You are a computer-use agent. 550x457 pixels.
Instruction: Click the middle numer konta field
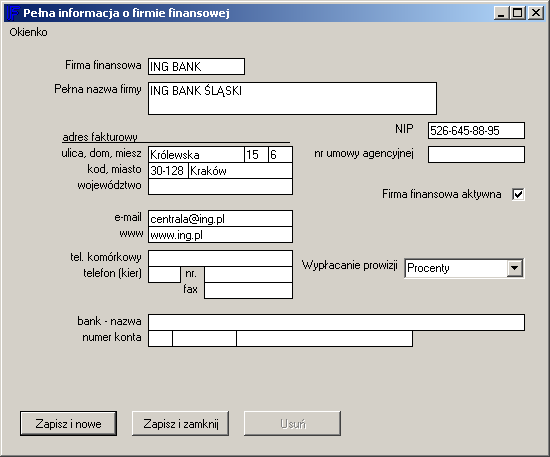[204, 339]
